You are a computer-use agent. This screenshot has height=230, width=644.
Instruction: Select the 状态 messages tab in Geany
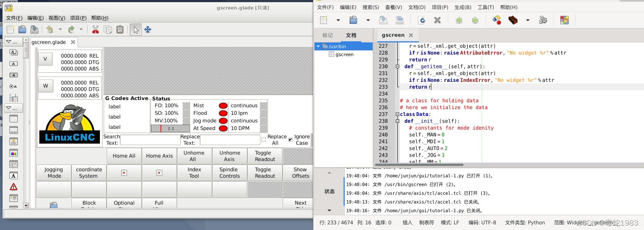coord(330,191)
